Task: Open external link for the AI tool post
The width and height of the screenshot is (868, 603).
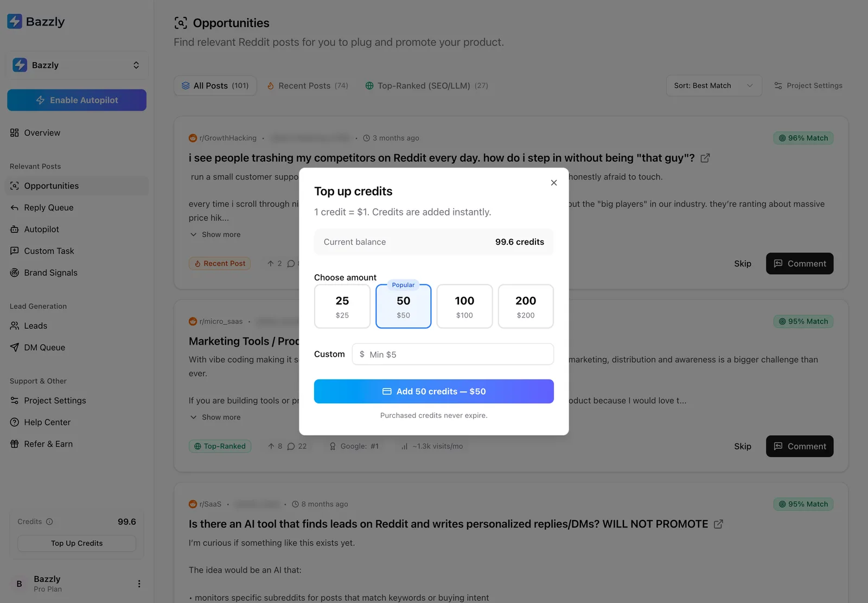Action: (718, 524)
